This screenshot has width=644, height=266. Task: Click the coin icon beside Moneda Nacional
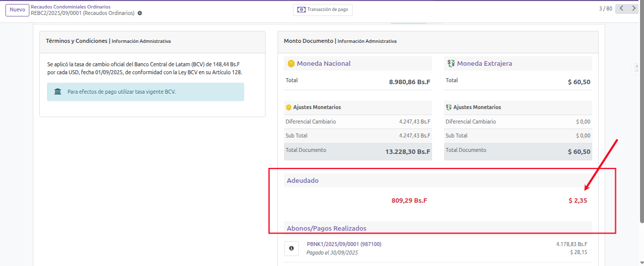[x=290, y=63]
